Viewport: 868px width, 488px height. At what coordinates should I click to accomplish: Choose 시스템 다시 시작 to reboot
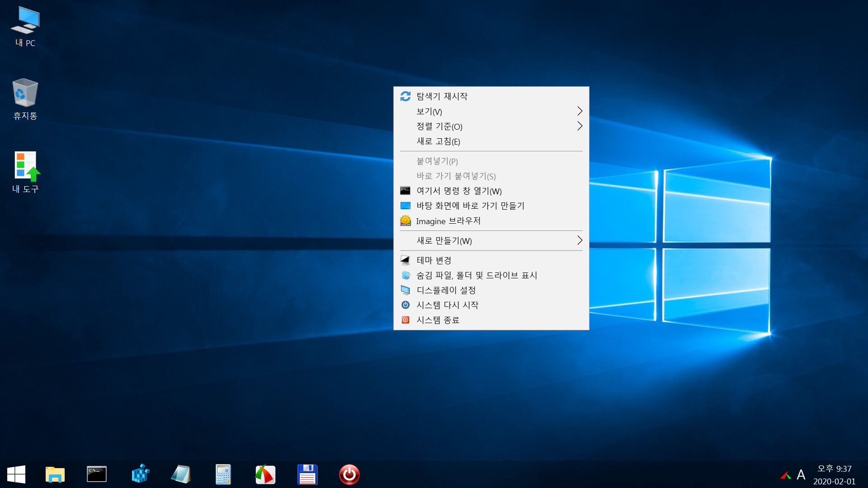coord(491,305)
